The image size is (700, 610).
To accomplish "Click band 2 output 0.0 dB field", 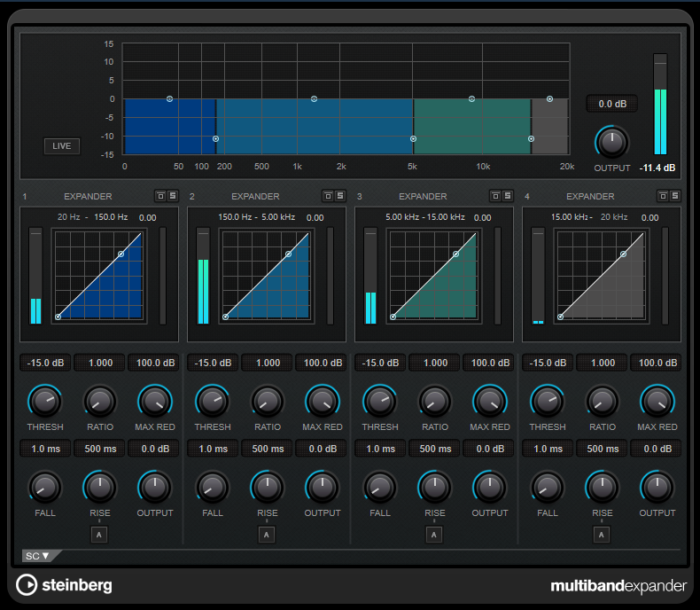I will pyautogui.click(x=323, y=449).
